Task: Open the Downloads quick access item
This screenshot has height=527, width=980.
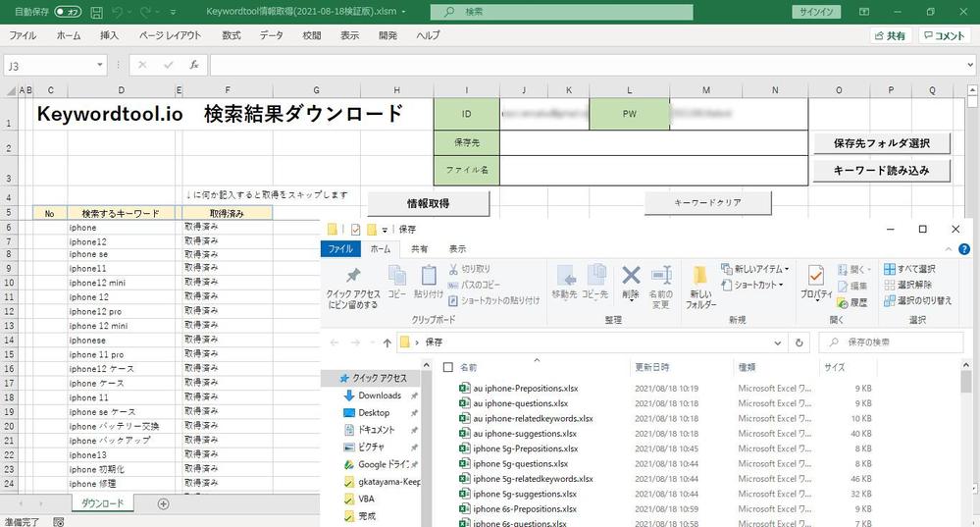Action: coord(380,395)
